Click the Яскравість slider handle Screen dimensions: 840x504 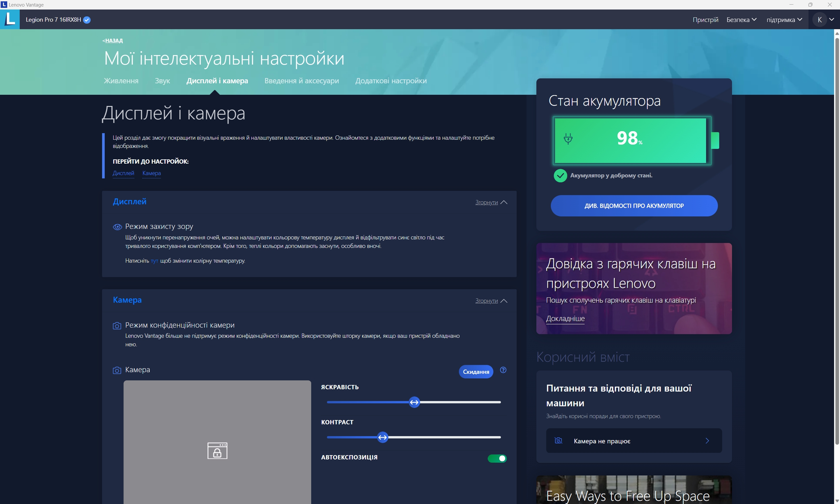[414, 402]
